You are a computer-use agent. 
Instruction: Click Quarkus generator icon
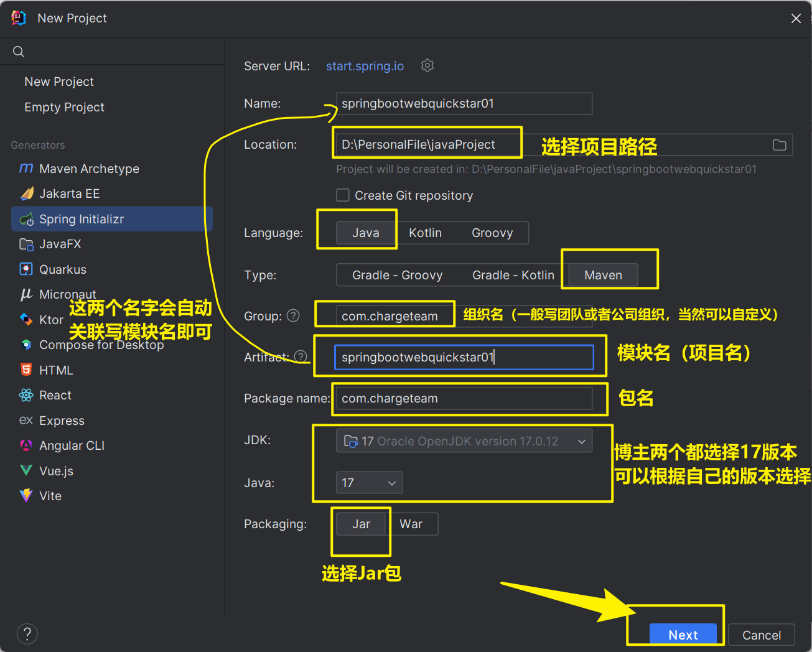click(x=26, y=269)
